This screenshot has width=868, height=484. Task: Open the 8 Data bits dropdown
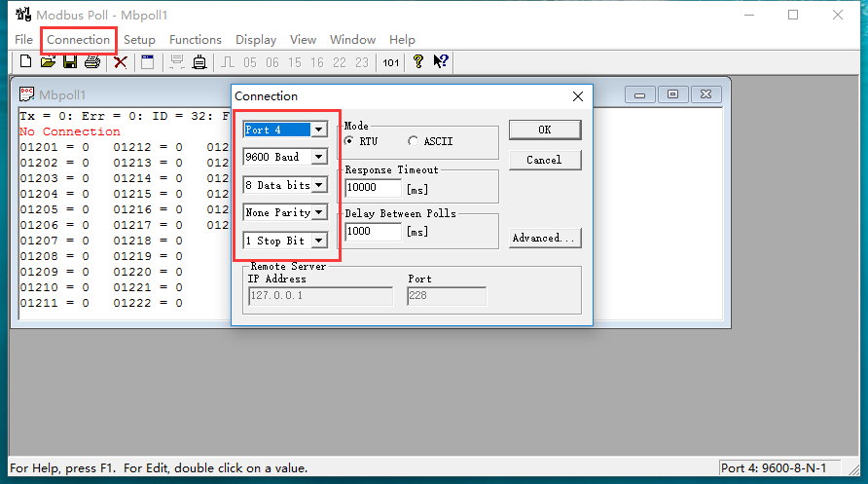[x=319, y=185]
